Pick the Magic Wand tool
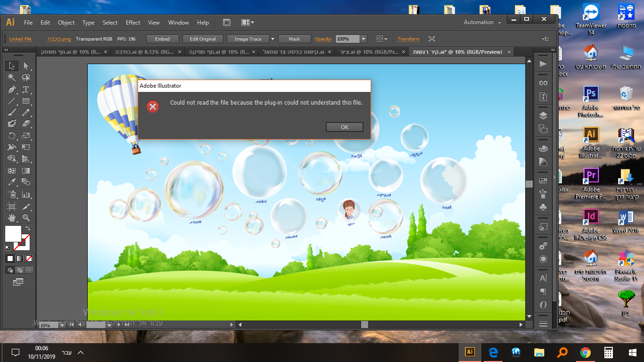The width and height of the screenshot is (644, 362). [12, 77]
